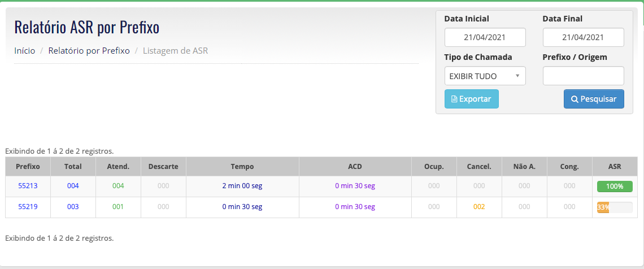Open Relatório por Prefixo breadcrumb link
644x269 pixels.
coord(89,51)
